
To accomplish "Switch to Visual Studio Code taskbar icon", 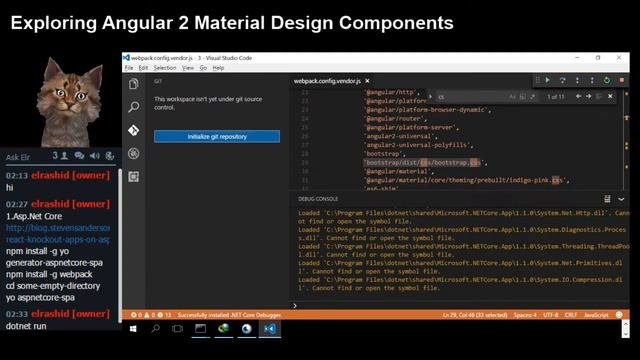I will (x=270, y=329).
